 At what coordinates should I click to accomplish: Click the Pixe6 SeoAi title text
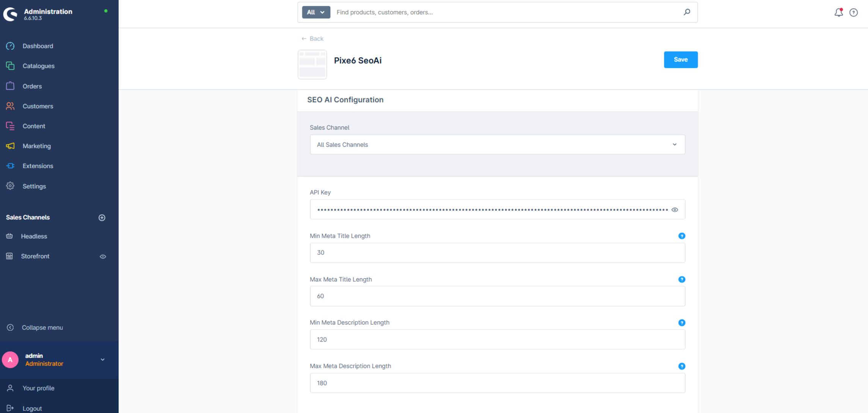pyautogui.click(x=358, y=60)
